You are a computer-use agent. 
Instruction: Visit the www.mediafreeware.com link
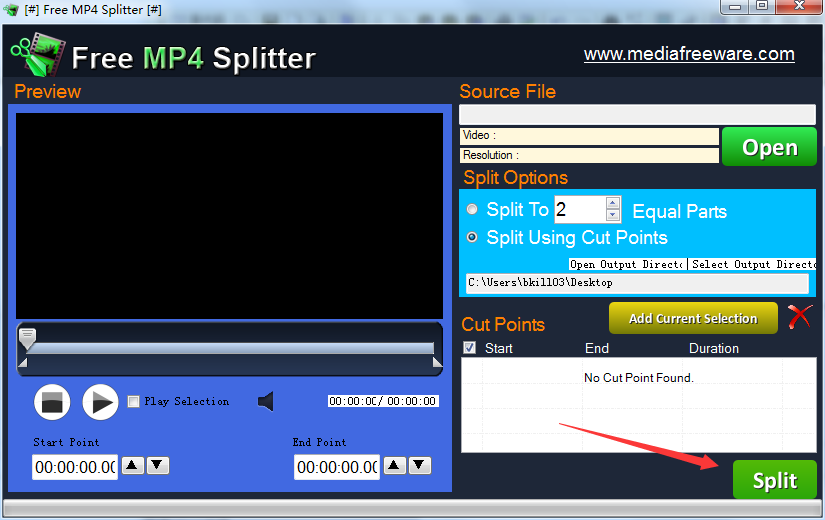tap(689, 54)
